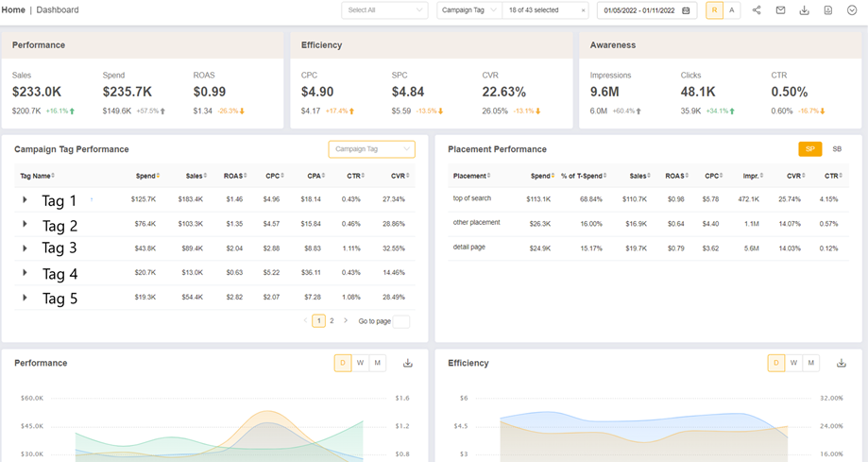Image resolution: width=868 pixels, height=462 pixels.
Task: Switch Placement Performance to SB
Action: click(x=837, y=149)
